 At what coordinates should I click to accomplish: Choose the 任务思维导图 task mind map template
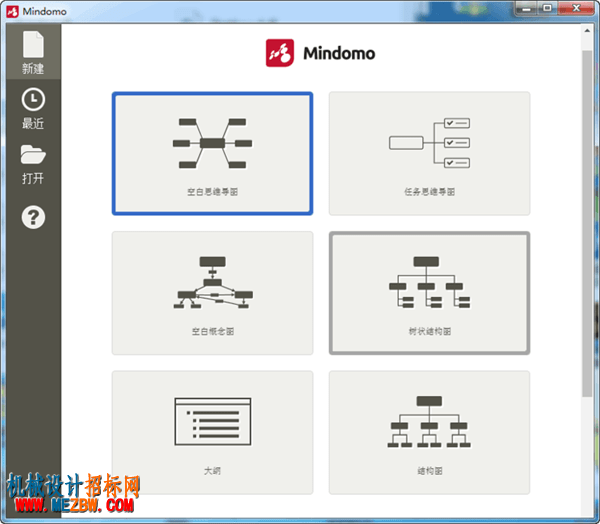pos(429,153)
